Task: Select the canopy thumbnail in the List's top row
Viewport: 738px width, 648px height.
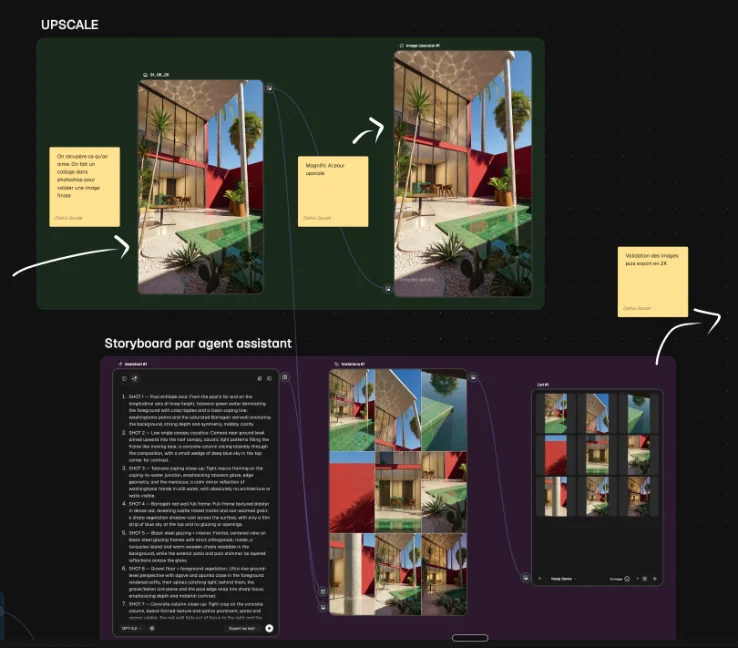Action: tap(597, 414)
